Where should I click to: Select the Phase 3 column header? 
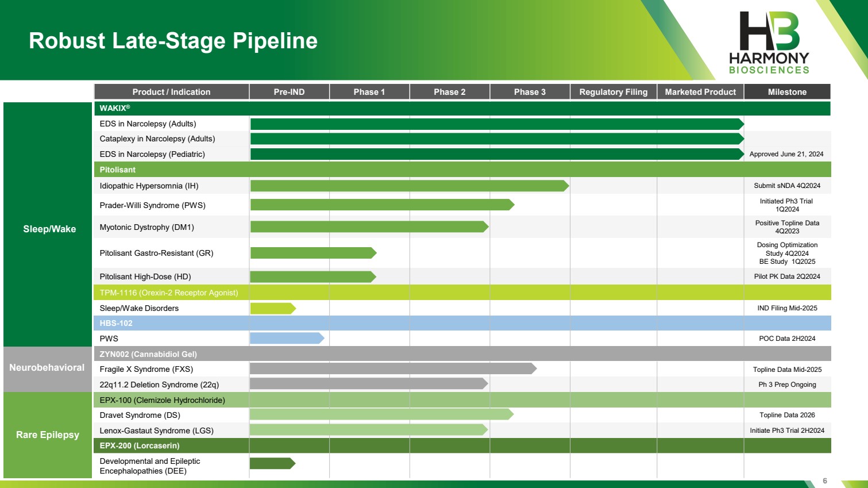click(530, 92)
